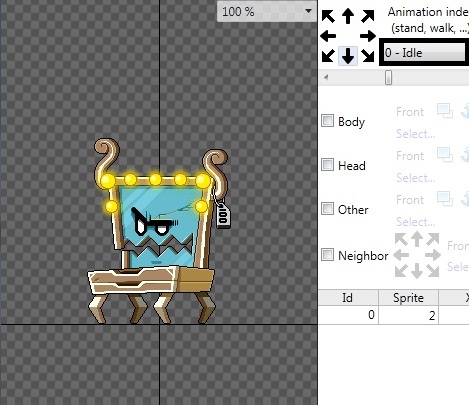
Task: Click the frame slider thumb
Action: point(388,77)
